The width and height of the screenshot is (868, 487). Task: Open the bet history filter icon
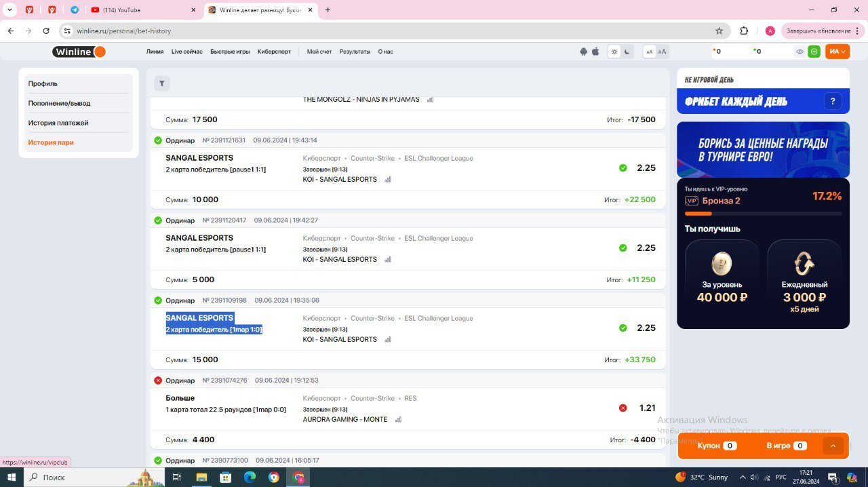click(161, 83)
